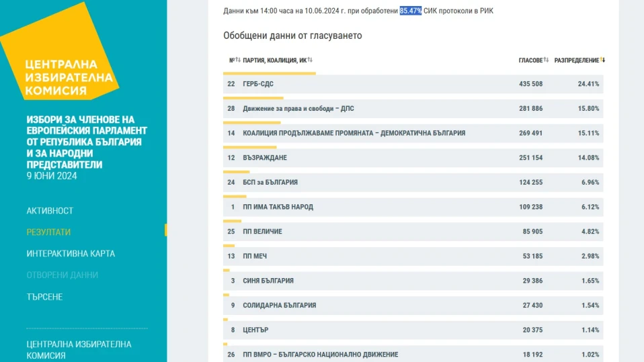644x362 pixels.
Task: Open ОТВОРЕНИ ДАННИ section
Action: (x=63, y=275)
